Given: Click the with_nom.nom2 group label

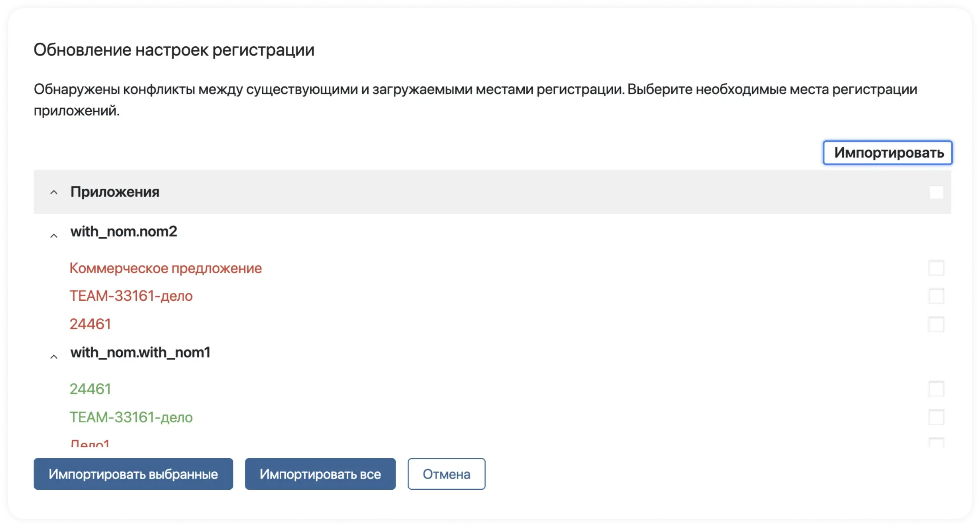Looking at the screenshot, I should [124, 232].
